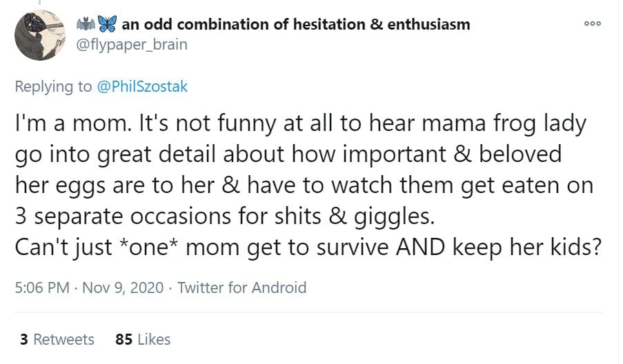Image resolution: width=623 pixels, height=364 pixels.
Task: View the list of Retweets
Action: click(x=63, y=339)
